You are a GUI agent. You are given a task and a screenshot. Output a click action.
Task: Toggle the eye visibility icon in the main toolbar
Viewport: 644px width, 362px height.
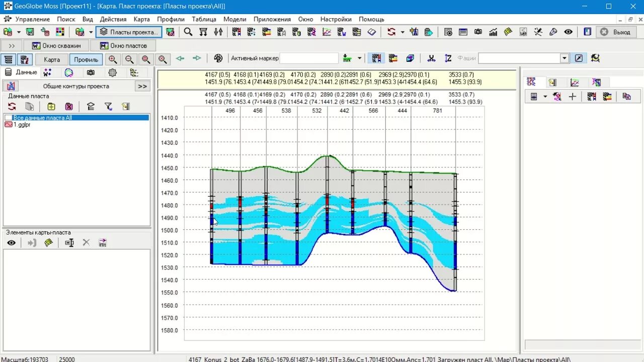[x=569, y=32]
